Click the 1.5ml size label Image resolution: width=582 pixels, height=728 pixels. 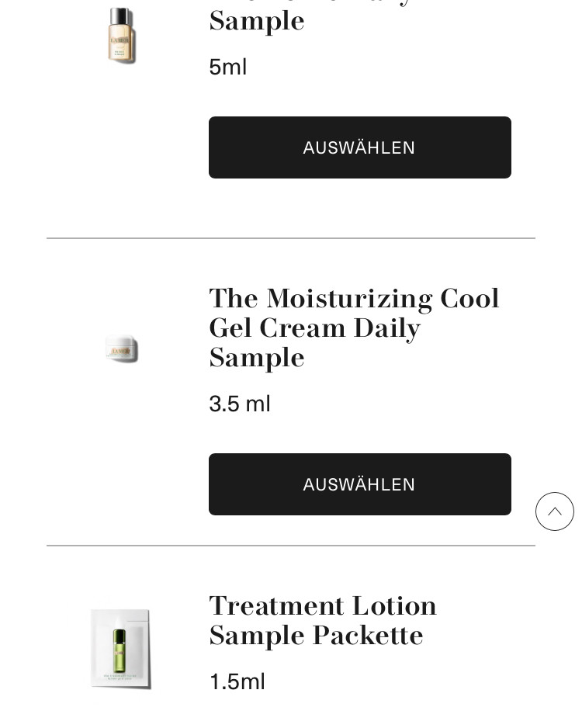click(x=237, y=681)
